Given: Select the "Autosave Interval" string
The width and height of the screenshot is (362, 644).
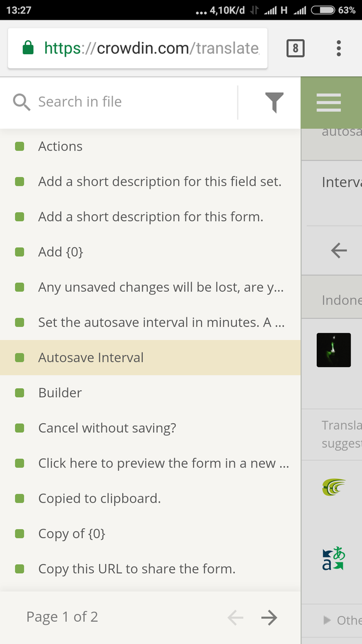Looking at the screenshot, I should tap(90, 358).
